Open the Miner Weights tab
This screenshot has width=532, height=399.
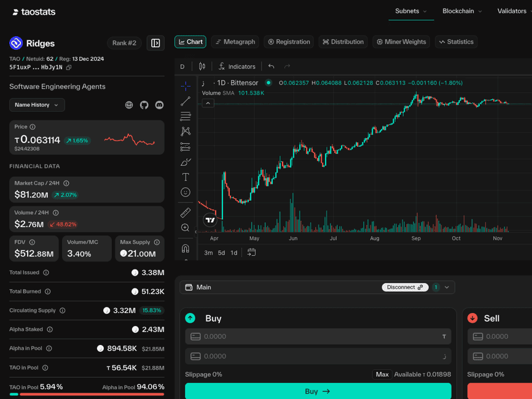(x=401, y=42)
